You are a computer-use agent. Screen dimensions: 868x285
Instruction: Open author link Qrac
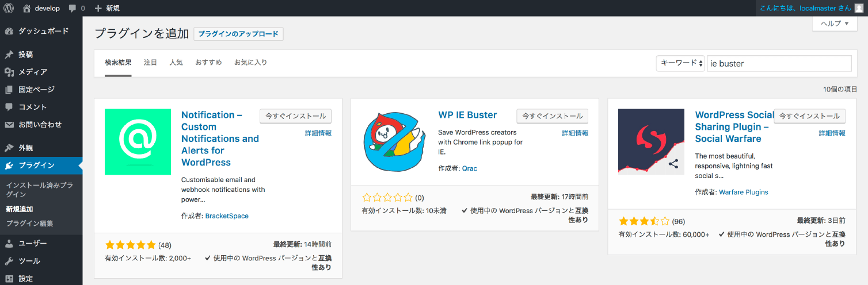[x=470, y=168]
